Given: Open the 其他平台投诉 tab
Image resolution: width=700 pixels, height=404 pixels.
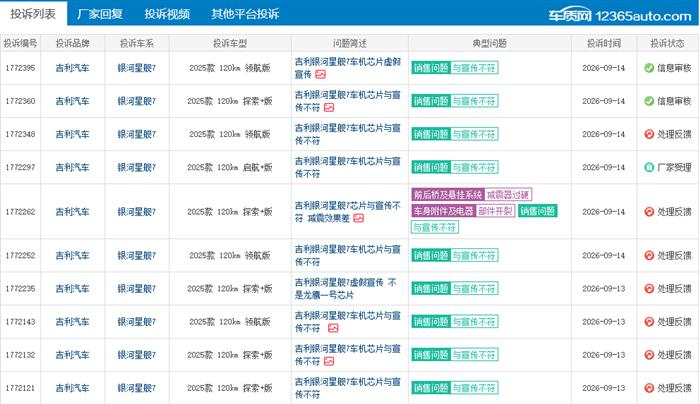Looking at the screenshot, I should [x=245, y=14].
